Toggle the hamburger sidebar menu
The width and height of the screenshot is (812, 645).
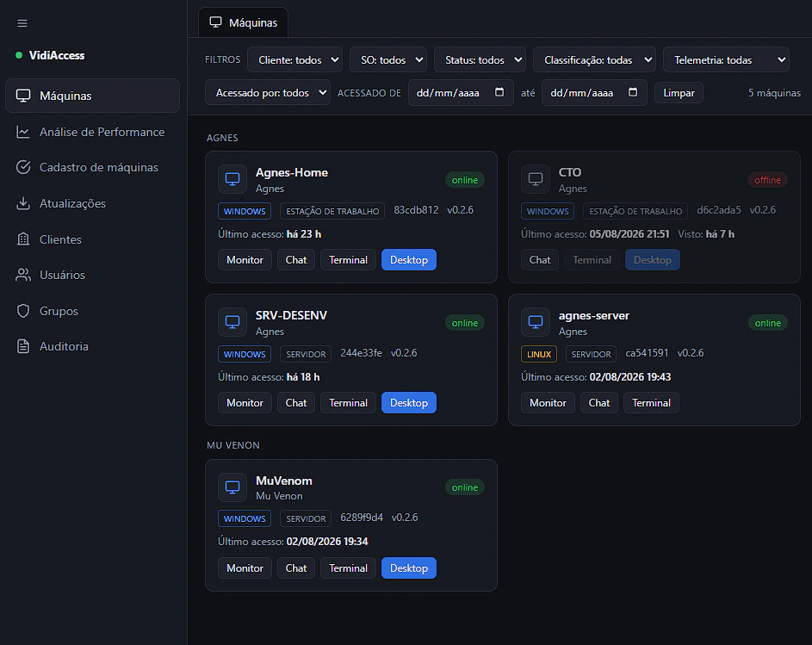coord(22,23)
